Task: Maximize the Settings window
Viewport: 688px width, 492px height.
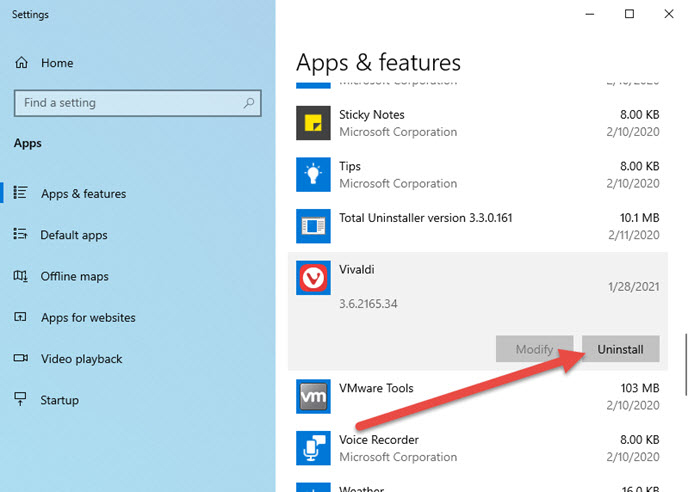Action: pos(629,14)
